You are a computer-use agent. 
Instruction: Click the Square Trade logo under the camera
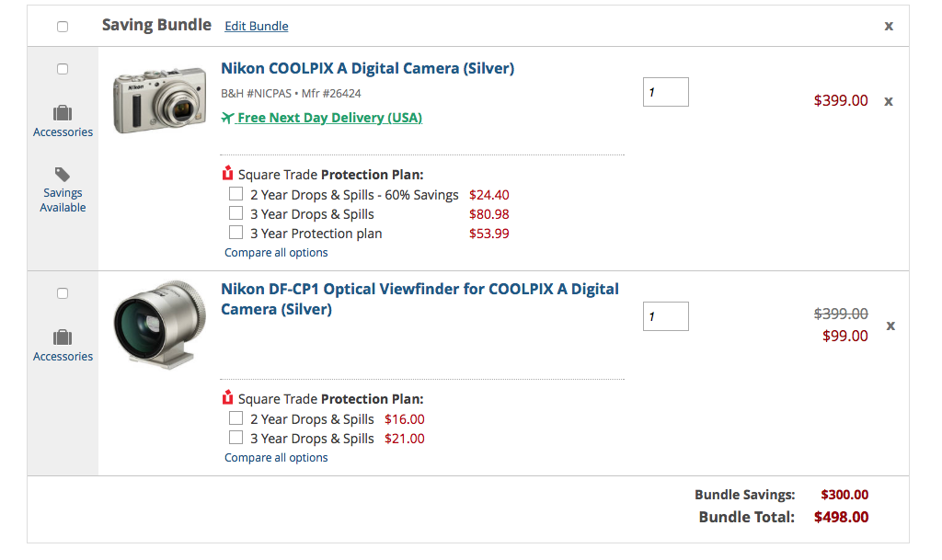pyautogui.click(x=227, y=174)
